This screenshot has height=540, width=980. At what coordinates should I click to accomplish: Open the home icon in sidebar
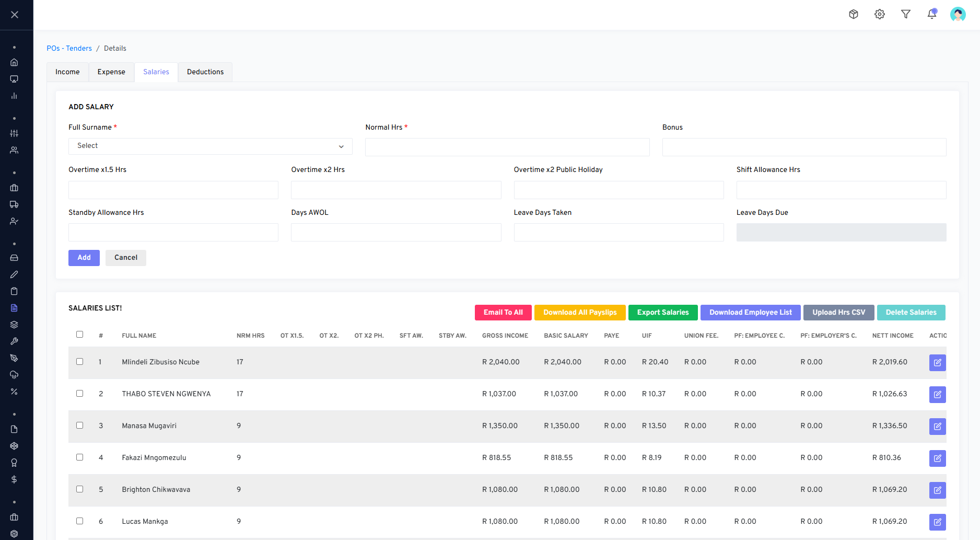pos(14,62)
